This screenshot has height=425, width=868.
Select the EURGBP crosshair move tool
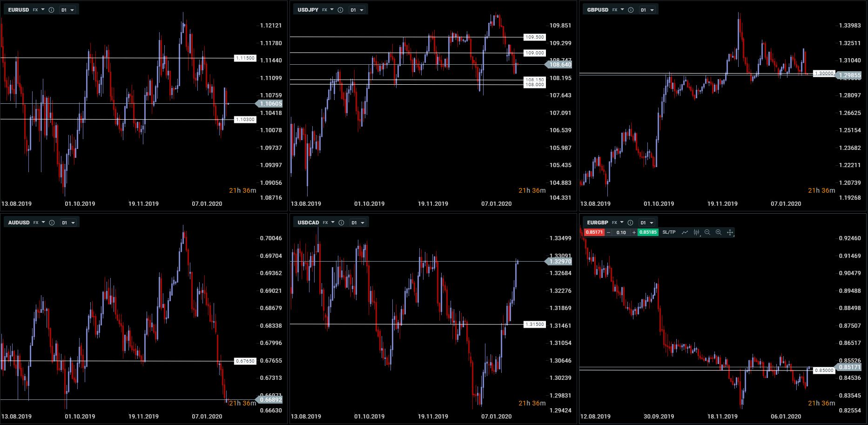coord(730,232)
